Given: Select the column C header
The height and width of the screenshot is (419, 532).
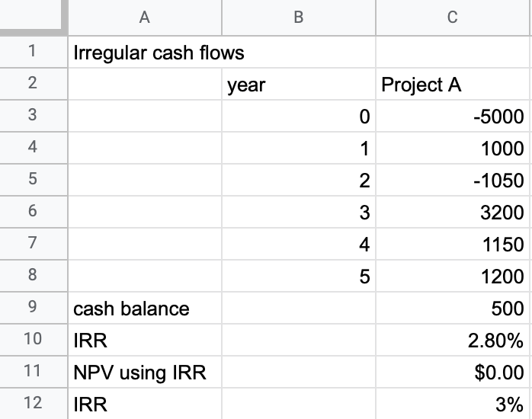Looking at the screenshot, I should pos(452,18).
